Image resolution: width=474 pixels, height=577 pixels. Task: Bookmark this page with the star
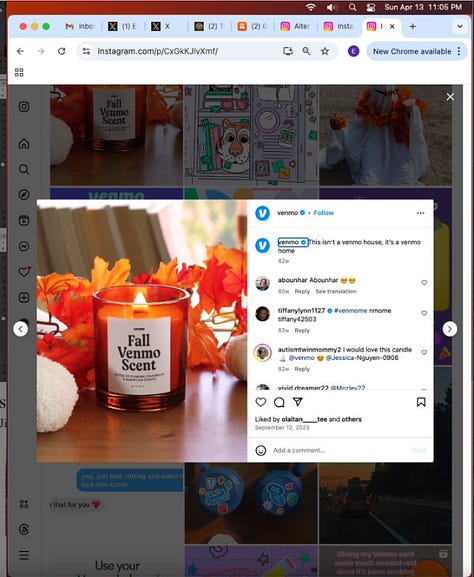[325, 51]
